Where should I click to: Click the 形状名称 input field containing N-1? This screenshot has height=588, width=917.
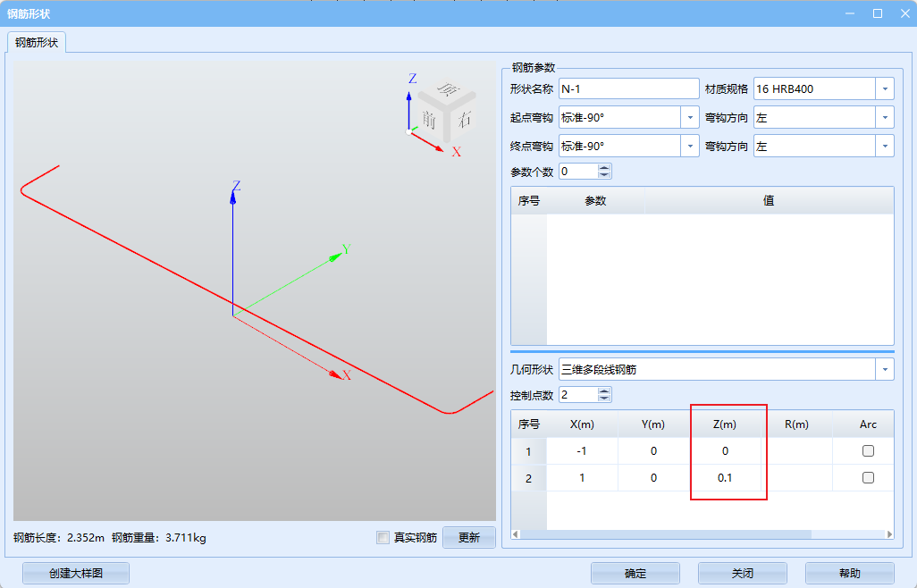point(627,89)
